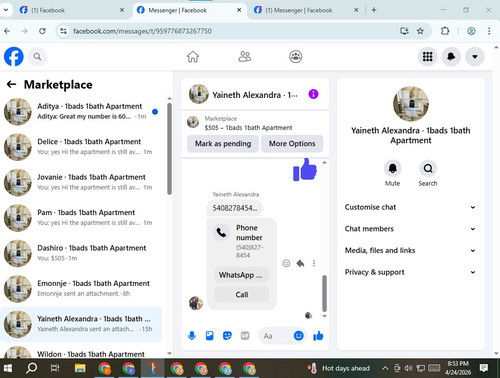This screenshot has width=500, height=378.
Task: Select the Yaineth Alexandra conversation in the list
Action: click(81, 324)
